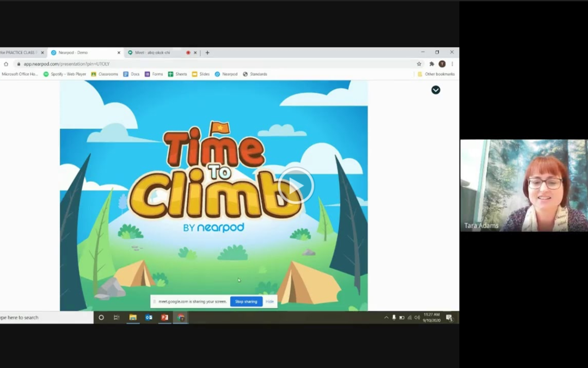Open the Docs bookmark
588x368 pixels.
pos(131,74)
